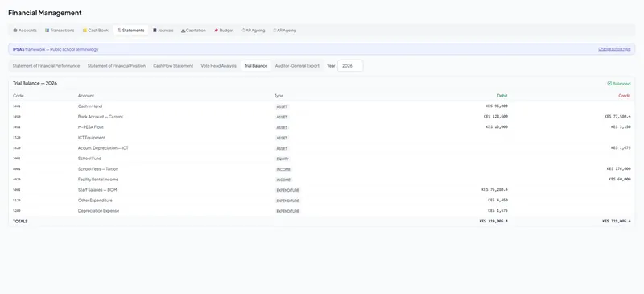
Task: Click the Account column header
Action: click(x=86, y=96)
